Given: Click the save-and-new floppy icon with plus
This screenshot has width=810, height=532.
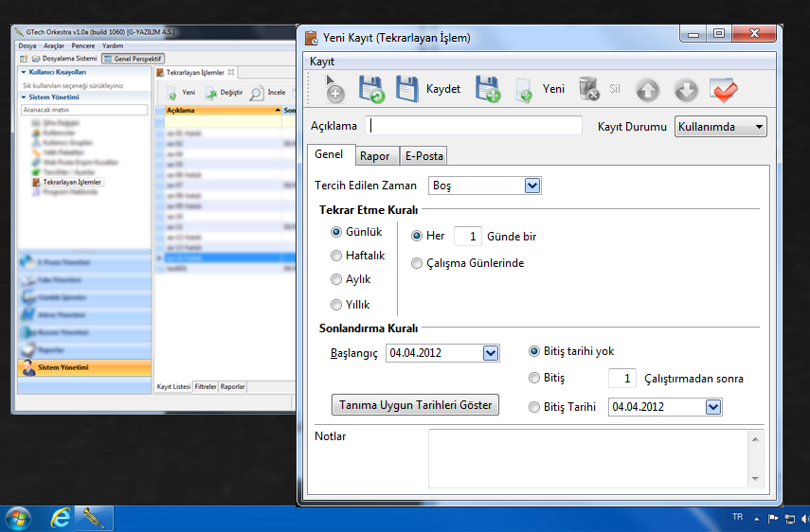Looking at the screenshot, I should 487,90.
